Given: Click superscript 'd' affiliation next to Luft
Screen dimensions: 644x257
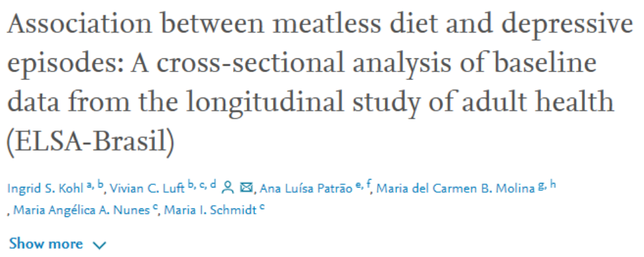Looking at the screenshot, I should (x=213, y=186).
